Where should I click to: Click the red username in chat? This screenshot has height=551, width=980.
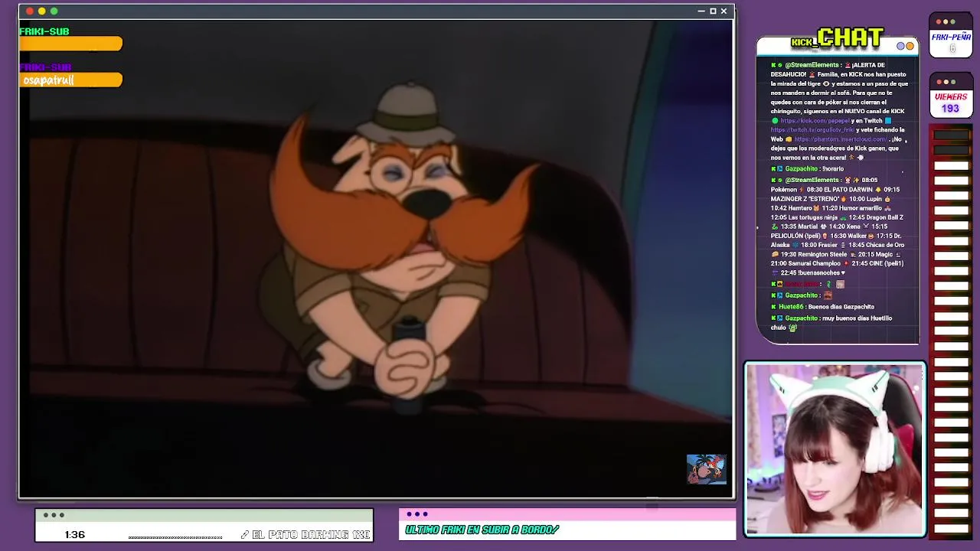pyautogui.click(x=802, y=284)
